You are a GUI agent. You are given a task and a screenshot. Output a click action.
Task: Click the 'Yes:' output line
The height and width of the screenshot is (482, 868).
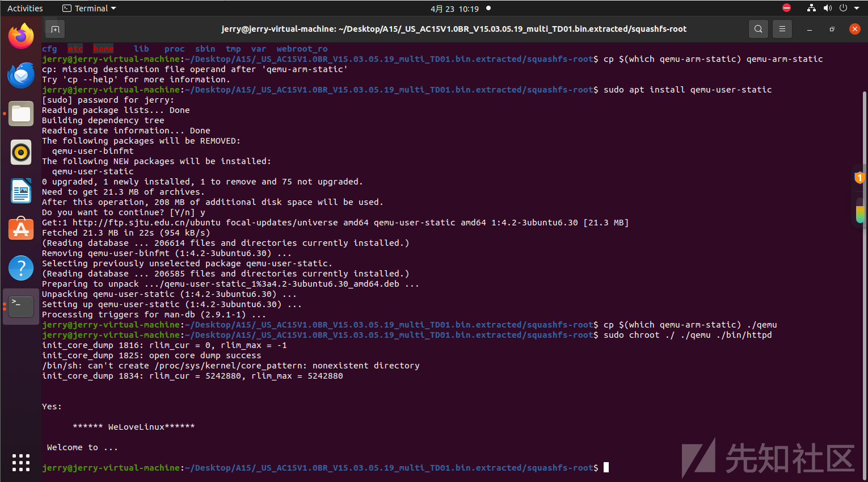click(52, 406)
